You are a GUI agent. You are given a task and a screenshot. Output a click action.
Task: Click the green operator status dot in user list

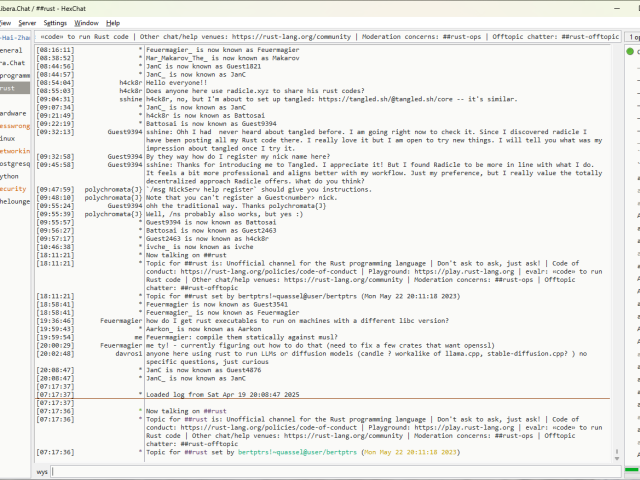[631, 50]
